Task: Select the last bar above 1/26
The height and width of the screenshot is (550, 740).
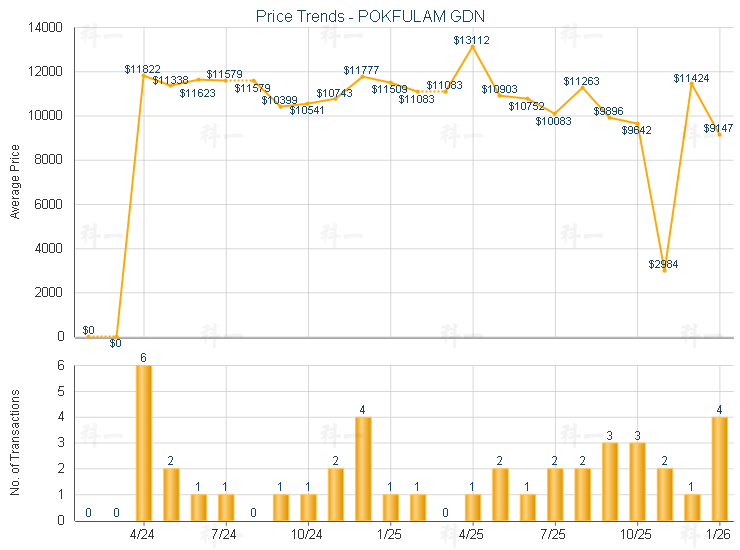Action: 719,468
